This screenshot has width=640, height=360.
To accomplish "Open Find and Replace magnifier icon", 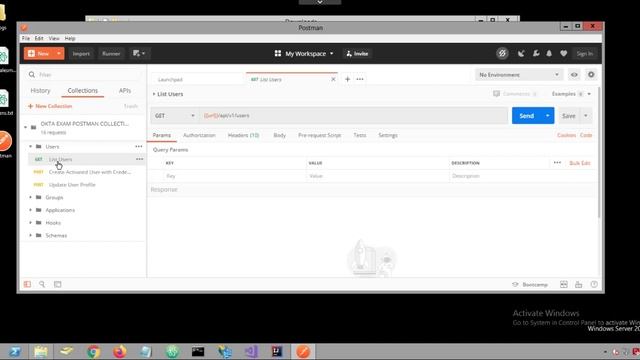I will point(42,284).
